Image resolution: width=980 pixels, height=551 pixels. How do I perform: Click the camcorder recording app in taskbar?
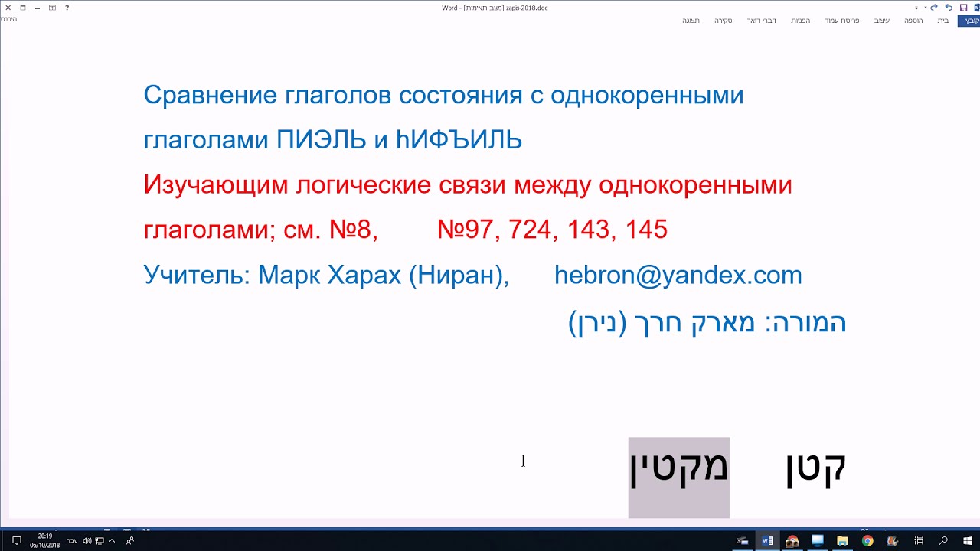pyautogui.click(x=742, y=541)
